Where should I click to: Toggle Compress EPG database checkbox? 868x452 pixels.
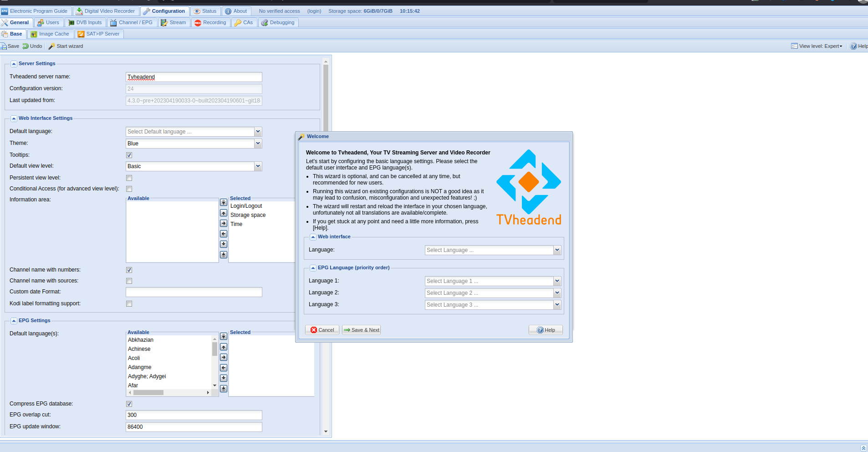[129, 404]
